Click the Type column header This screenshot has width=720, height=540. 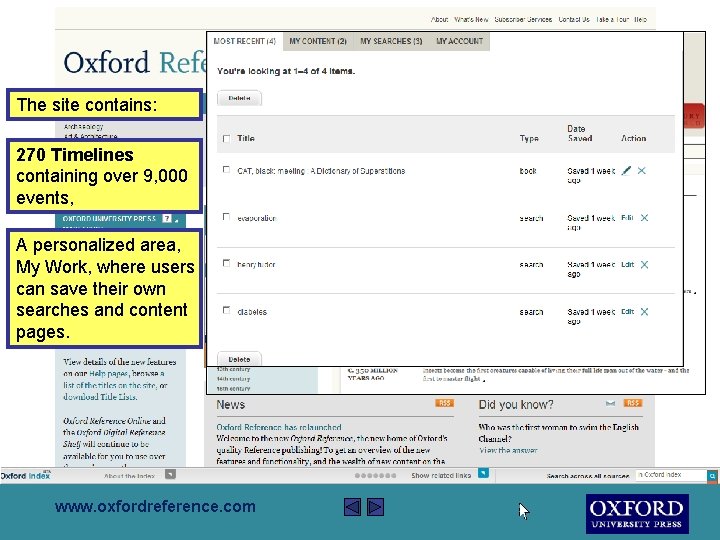(x=529, y=138)
